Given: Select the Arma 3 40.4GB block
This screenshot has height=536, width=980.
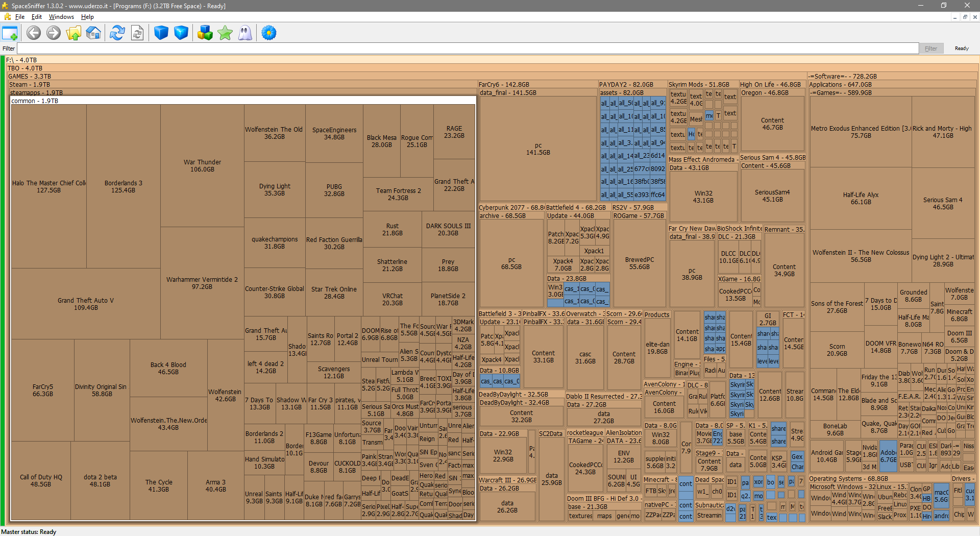Looking at the screenshot, I should click(216, 486).
